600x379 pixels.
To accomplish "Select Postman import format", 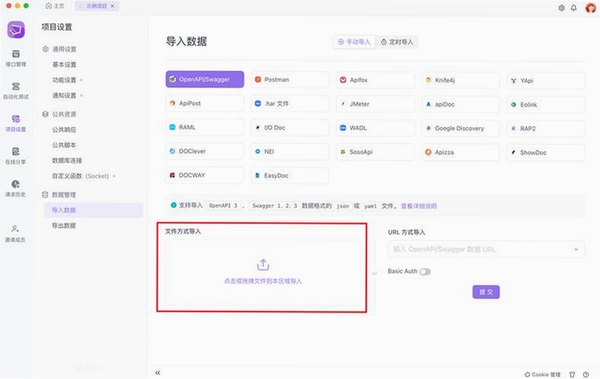I will (x=290, y=80).
